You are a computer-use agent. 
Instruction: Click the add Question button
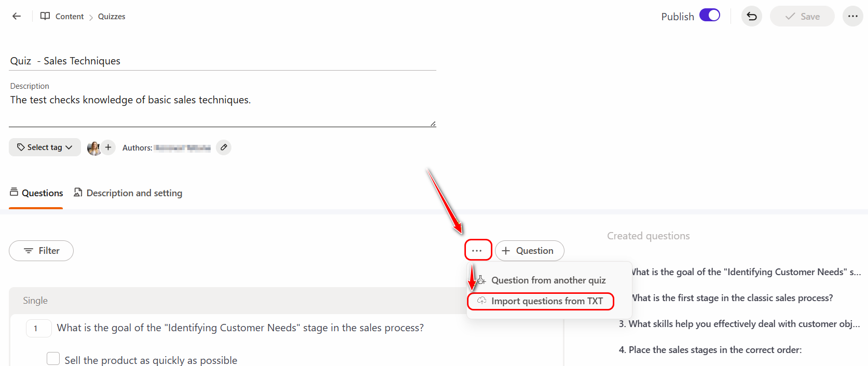tap(529, 251)
